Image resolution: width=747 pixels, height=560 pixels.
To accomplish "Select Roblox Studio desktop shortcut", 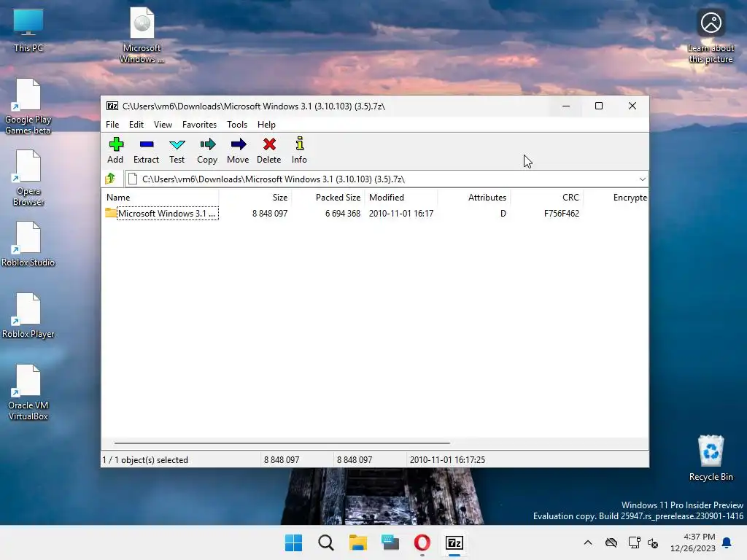I will 28,244.
